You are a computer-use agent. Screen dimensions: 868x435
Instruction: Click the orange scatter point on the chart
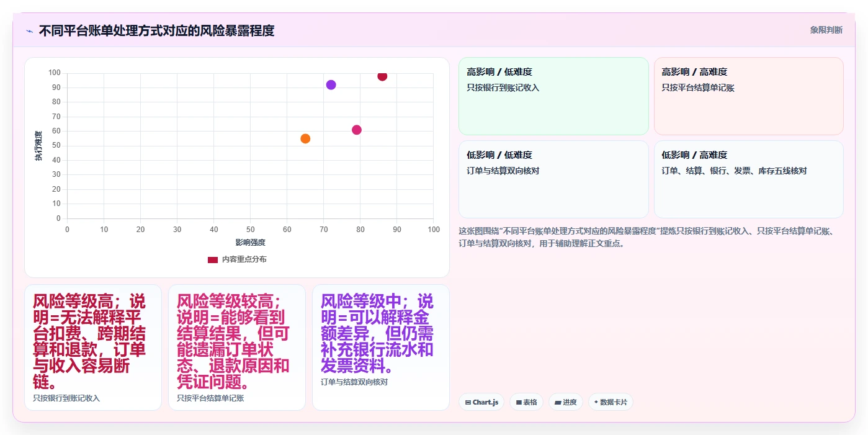pyautogui.click(x=305, y=138)
